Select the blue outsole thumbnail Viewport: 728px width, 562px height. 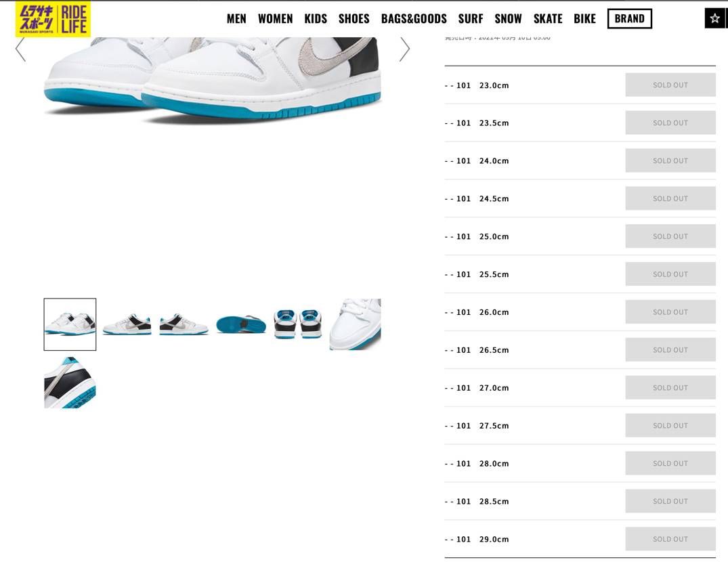coord(241,324)
